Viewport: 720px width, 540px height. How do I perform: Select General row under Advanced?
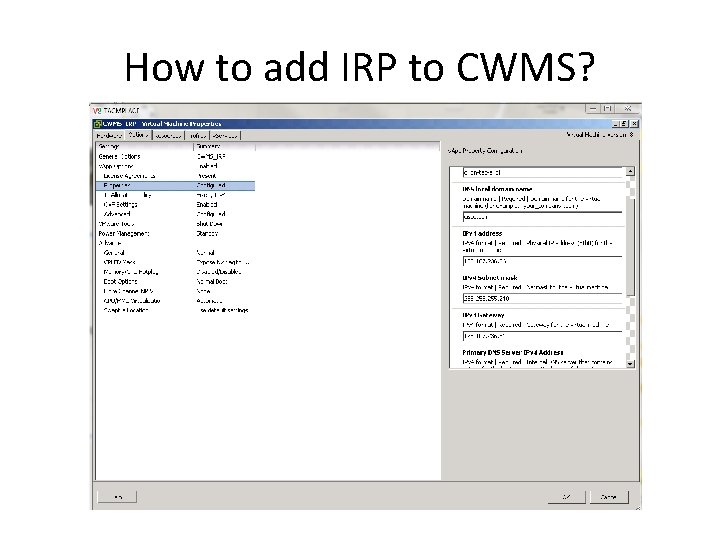(175, 253)
